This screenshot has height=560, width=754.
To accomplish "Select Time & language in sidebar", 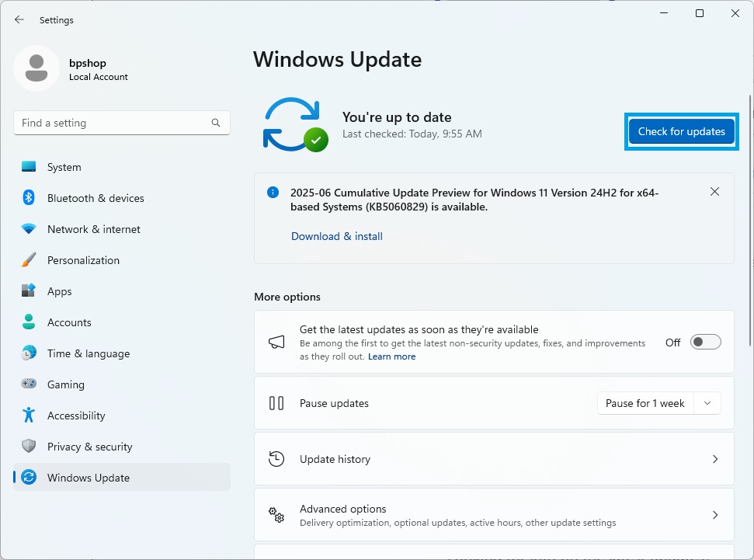I will (x=88, y=353).
